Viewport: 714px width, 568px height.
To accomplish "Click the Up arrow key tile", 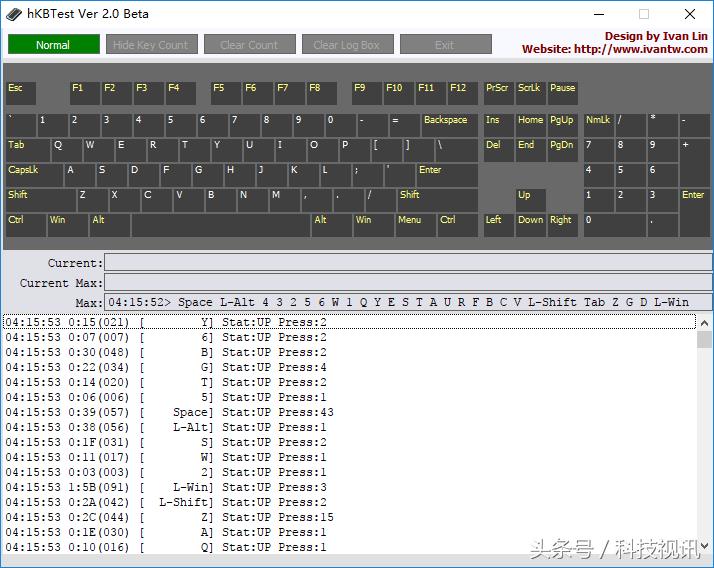I will pos(530,200).
